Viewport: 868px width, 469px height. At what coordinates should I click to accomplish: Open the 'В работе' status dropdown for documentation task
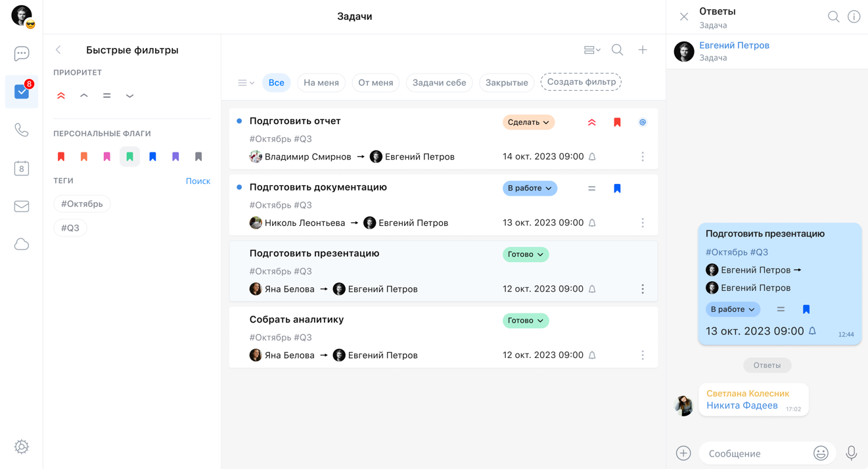pos(530,189)
